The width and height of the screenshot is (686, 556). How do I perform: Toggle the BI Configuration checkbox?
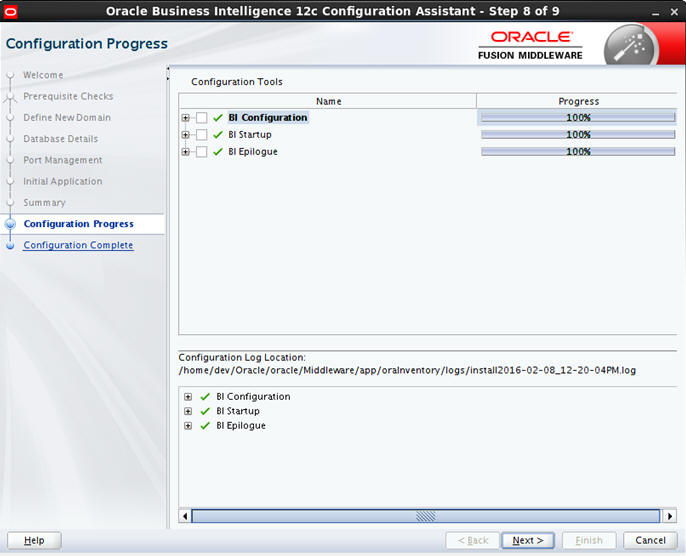click(201, 118)
